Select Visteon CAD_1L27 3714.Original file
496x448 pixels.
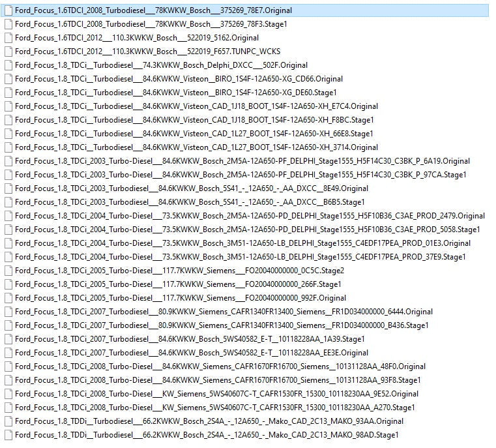point(196,147)
